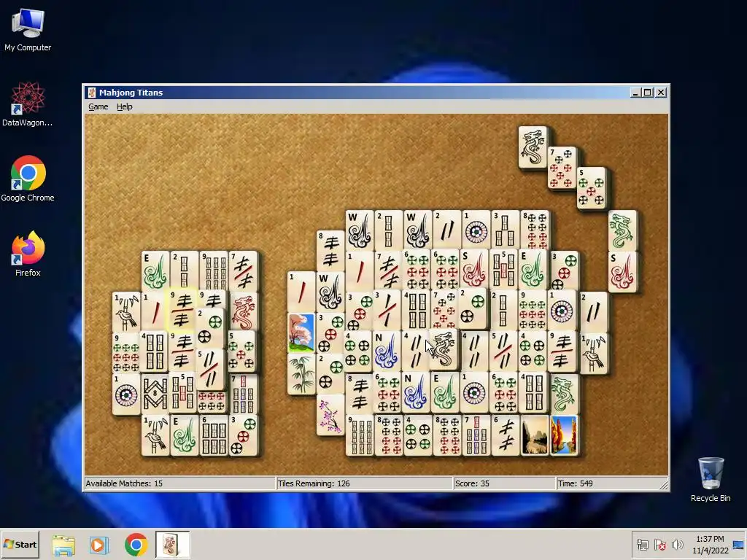Open the media player from the taskbar
Image resolution: width=747 pixels, height=560 pixels.
[x=99, y=545]
